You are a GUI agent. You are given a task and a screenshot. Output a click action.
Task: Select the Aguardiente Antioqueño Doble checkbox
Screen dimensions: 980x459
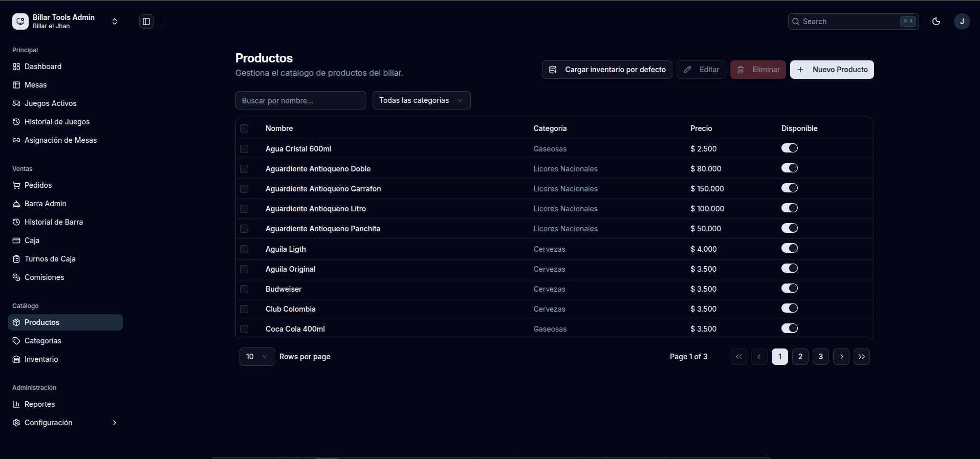244,169
